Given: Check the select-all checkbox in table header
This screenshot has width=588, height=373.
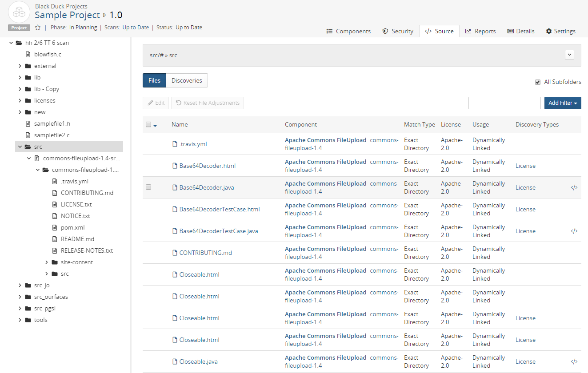Looking at the screenshot, I should pos(148,125).
